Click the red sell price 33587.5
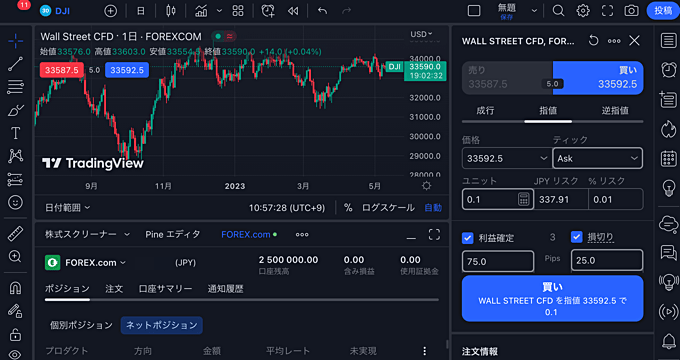 pos(62,70)
